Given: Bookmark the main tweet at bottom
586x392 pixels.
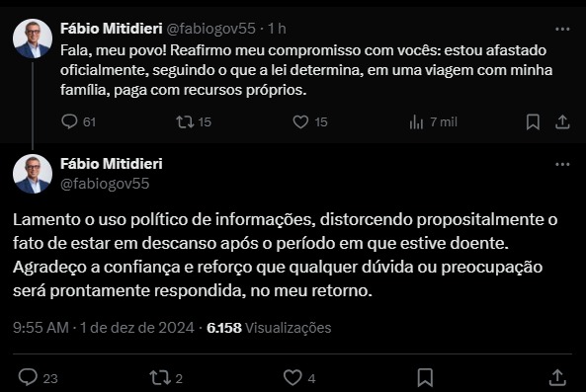Looking at the screenshot, I should [425, 377].
